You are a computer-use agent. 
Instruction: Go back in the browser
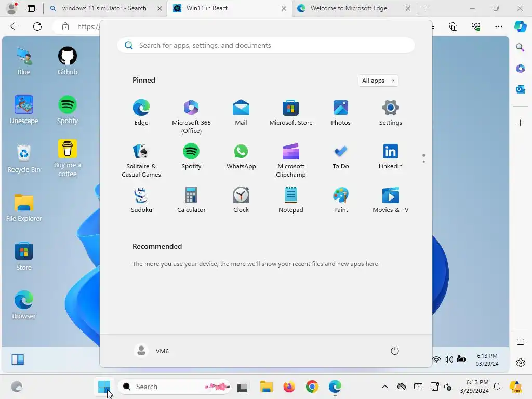[14, 26]
